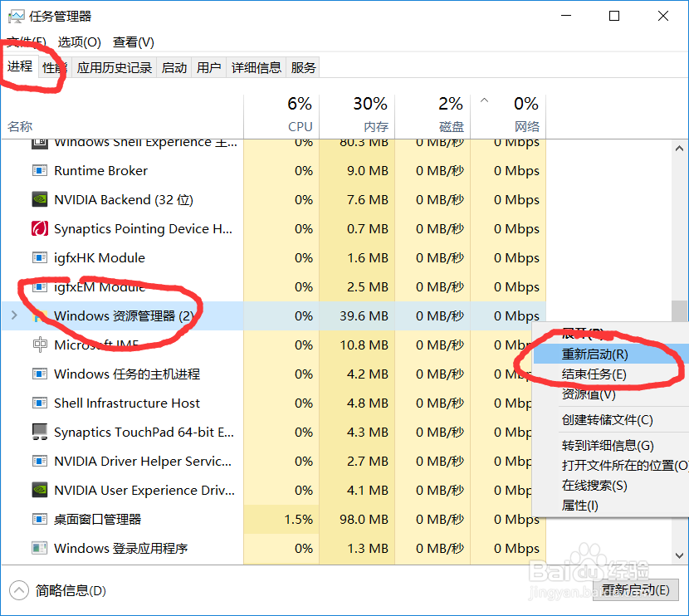
Task: Switch to the 应用历史记录 tab
Action: pos(115,68)
